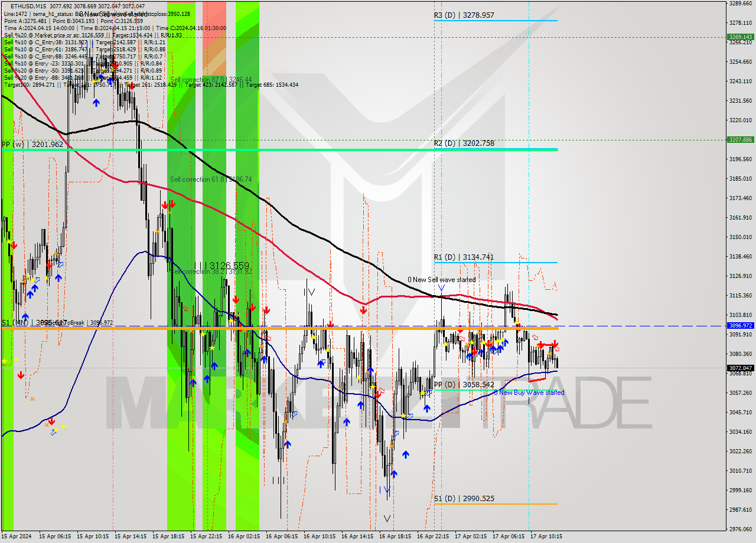Image resolution: width=756 pixels, height=543 pixels.
Task: Click the 3185.010 price axis label
Action: 740,178
